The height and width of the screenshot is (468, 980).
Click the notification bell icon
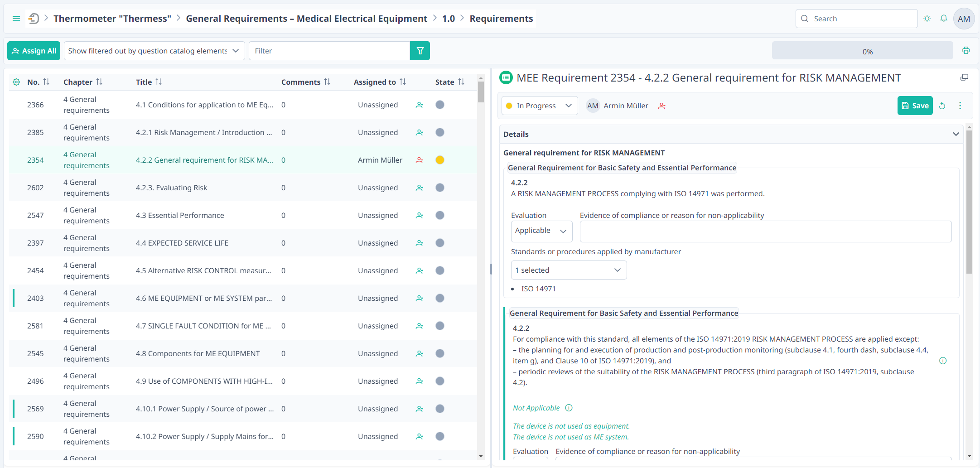click(944, 19)
